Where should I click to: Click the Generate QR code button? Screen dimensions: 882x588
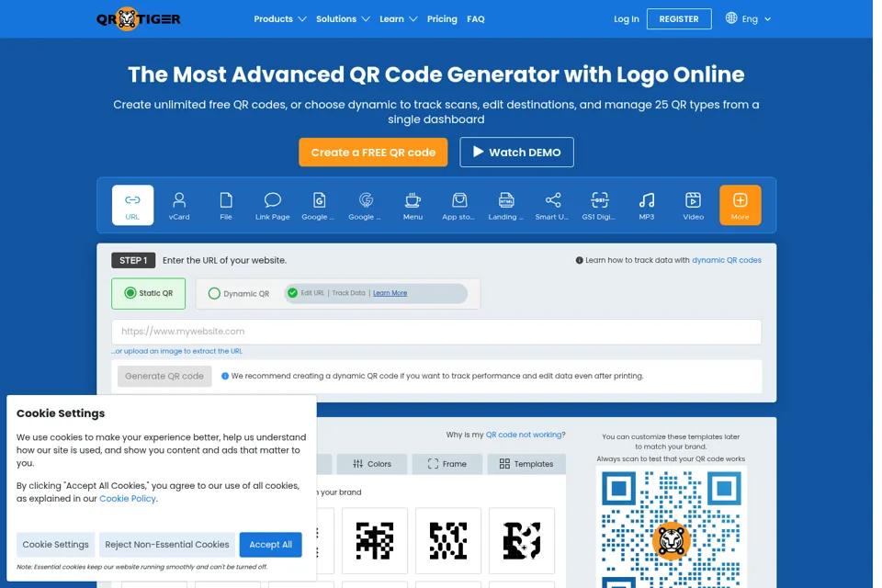(x=164, y=376)
